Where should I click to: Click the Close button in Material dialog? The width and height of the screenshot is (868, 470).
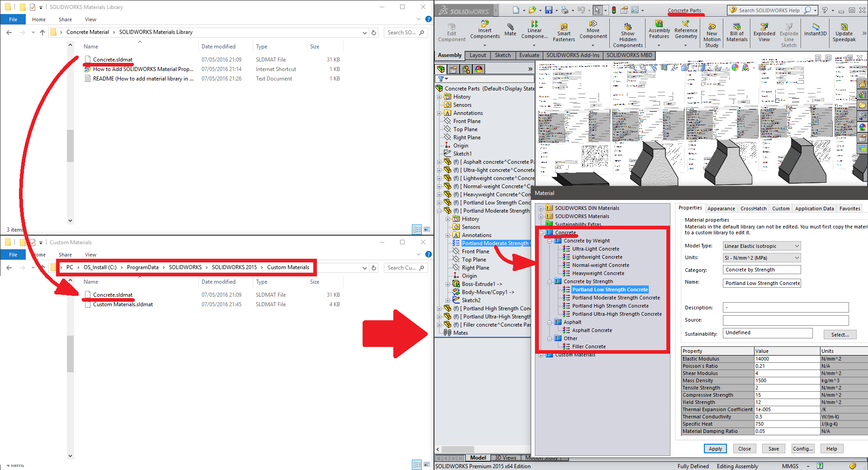click(x=744, y=449)
